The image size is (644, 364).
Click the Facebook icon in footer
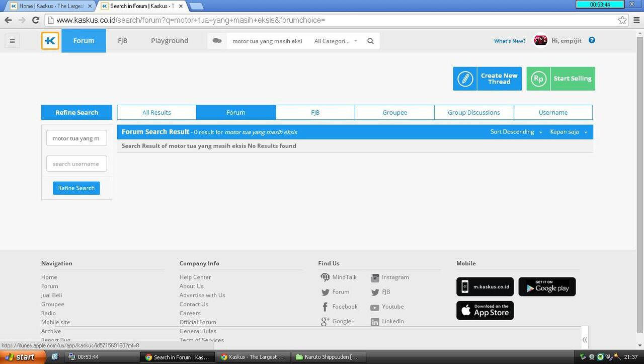pyautogui.click(x=325, y=307)
